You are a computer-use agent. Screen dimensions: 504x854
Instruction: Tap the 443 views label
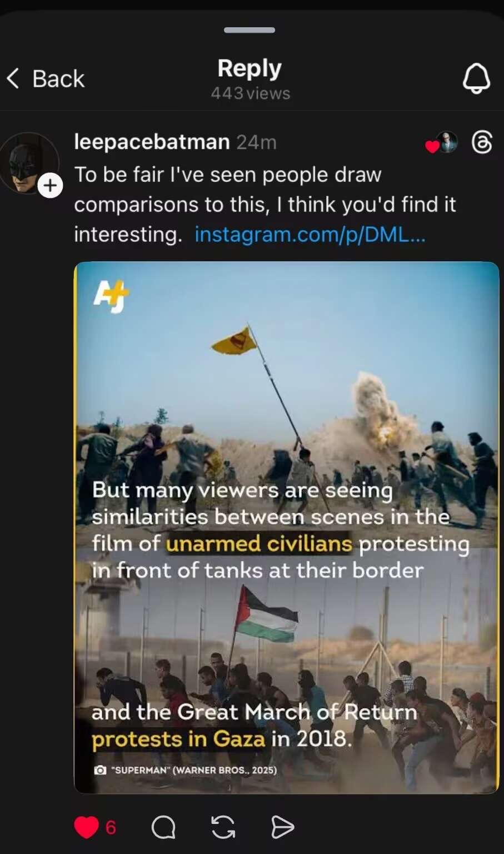click(x=251, y=93)
